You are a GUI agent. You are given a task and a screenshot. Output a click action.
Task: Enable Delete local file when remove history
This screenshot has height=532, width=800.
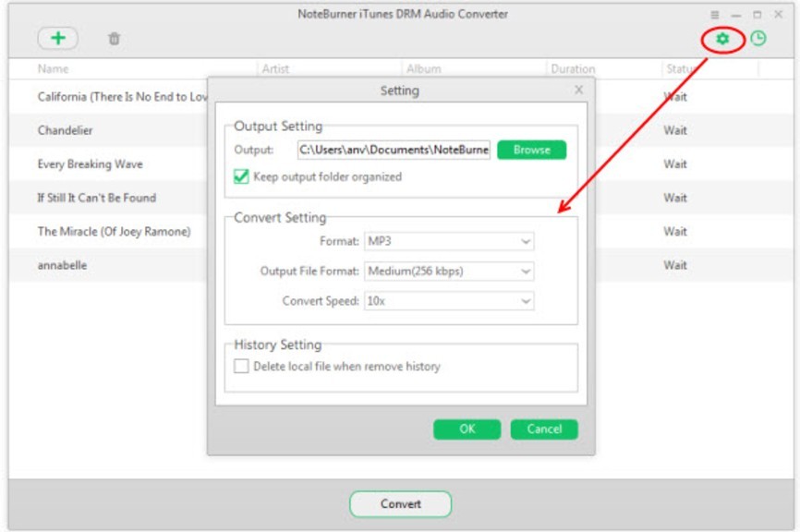(x=241, y=367)
